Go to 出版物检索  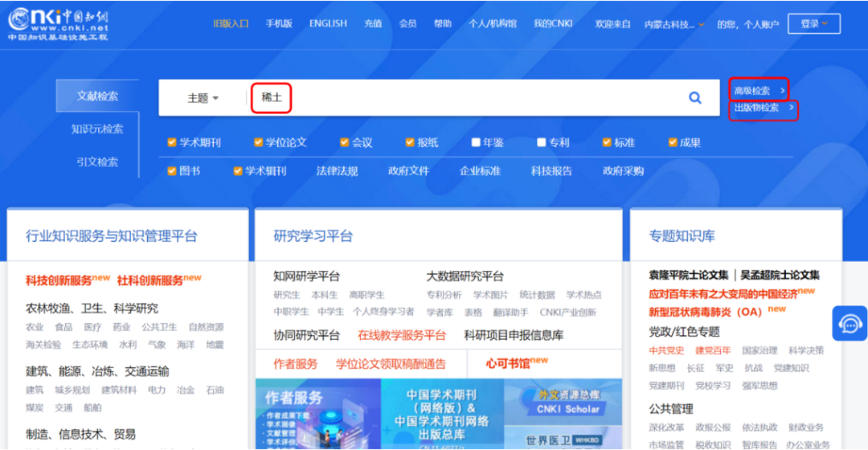tap(762, 108)
